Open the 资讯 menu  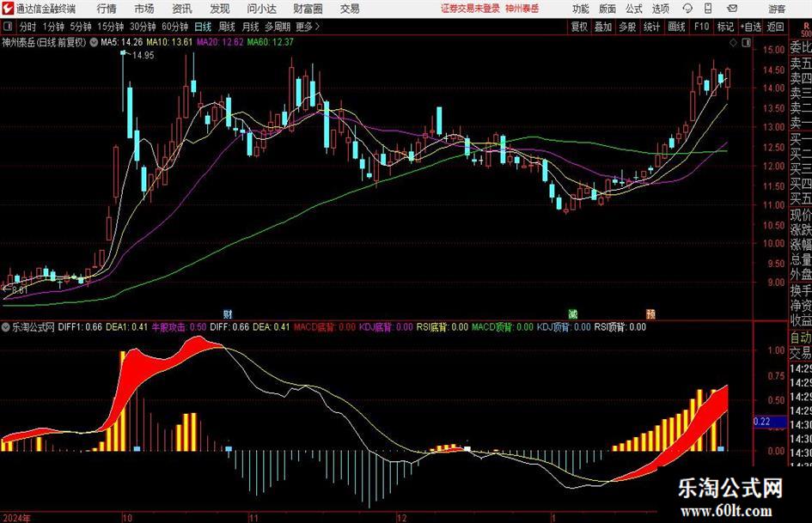(x=182, y=9)
